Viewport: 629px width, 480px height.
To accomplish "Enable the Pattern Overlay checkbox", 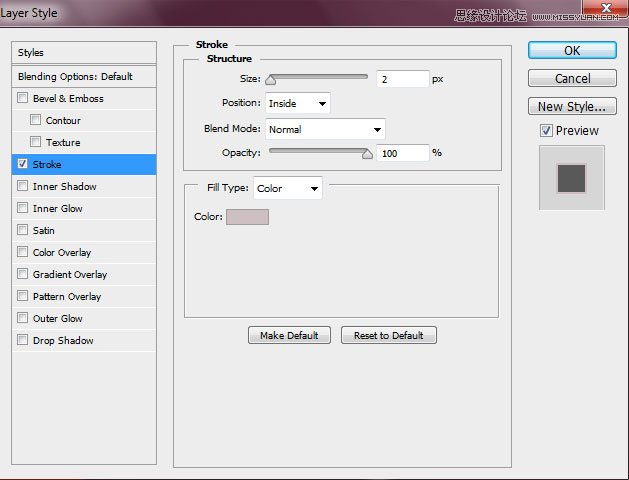I will coord(22,296).
